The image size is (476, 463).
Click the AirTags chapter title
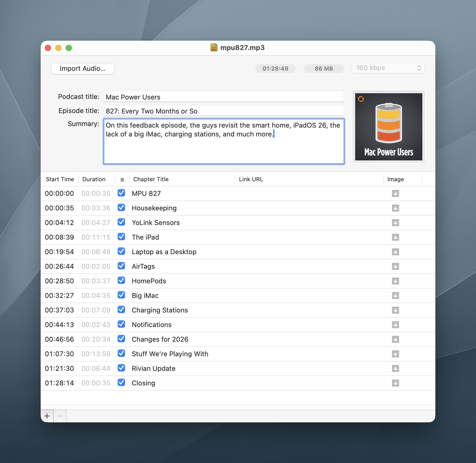click(143, 266)
